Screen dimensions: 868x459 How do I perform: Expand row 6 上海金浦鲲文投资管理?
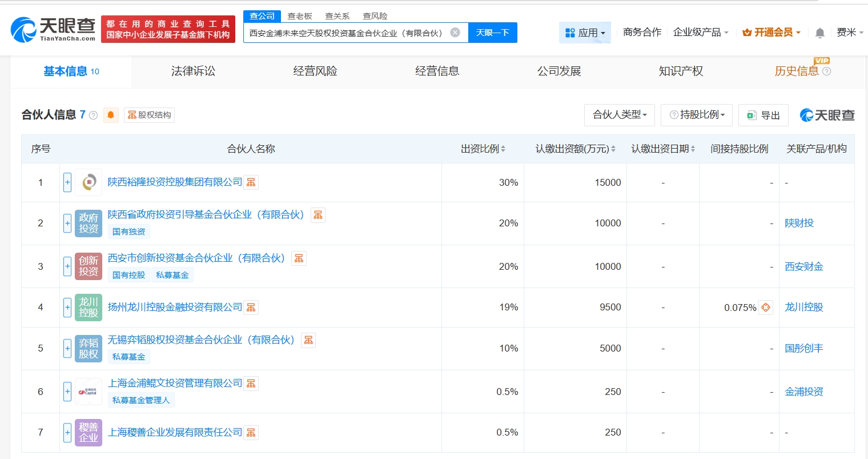[67, 392]
